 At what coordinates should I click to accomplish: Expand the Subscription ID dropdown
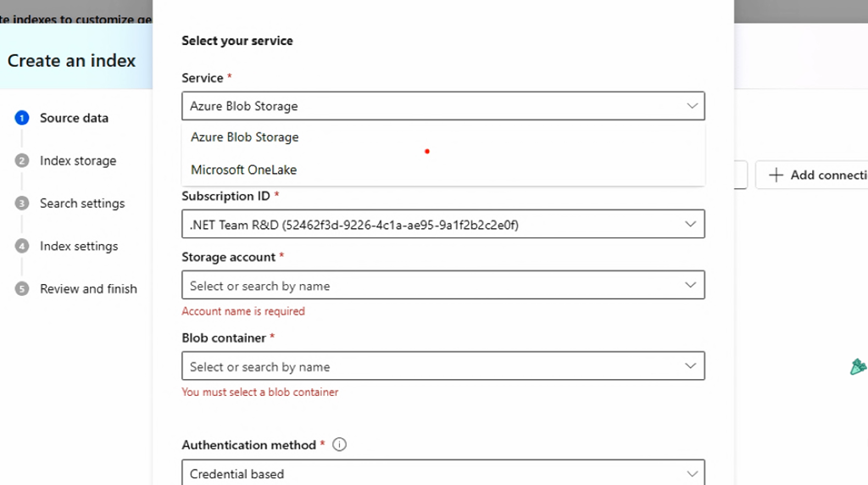pos(692,225)
